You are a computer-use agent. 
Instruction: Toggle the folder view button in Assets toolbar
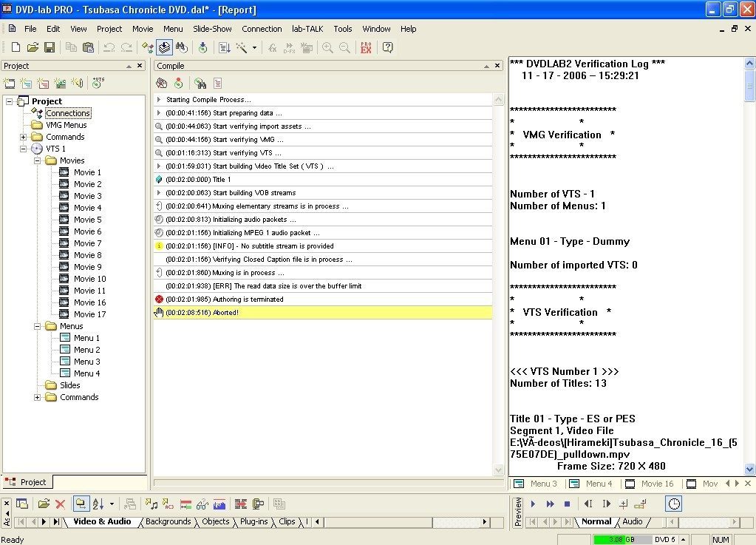pos(81,504)
